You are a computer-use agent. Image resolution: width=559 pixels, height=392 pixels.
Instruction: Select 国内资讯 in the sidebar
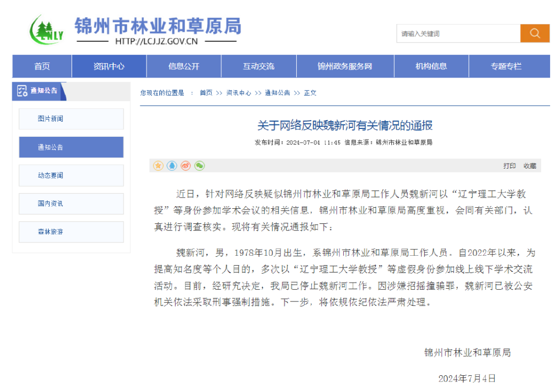(72, 204)
